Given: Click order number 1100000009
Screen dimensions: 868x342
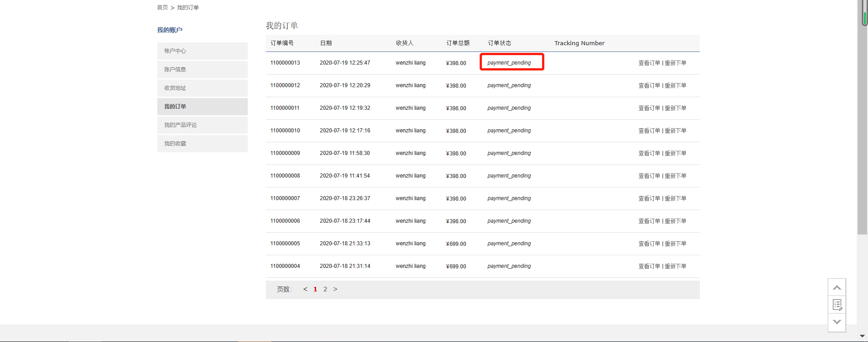Looking at the screenshot, I should pyautogui.click(x=285, y=153).
